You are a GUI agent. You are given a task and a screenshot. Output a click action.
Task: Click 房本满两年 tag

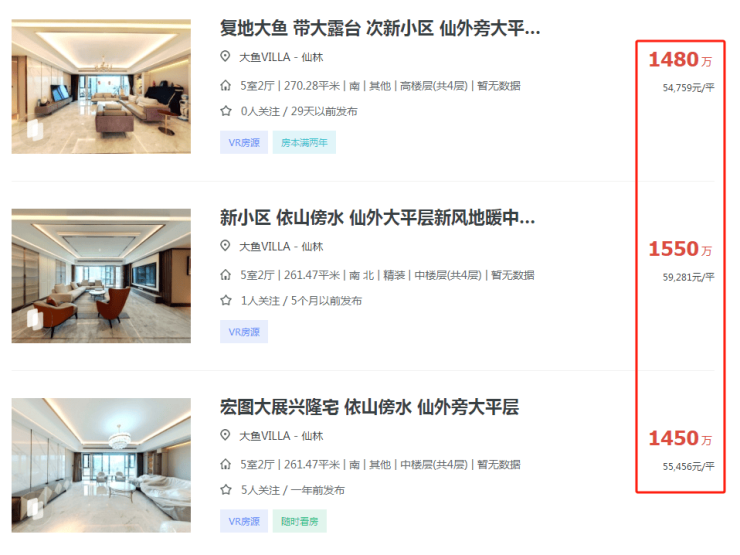tap(304, 143)
